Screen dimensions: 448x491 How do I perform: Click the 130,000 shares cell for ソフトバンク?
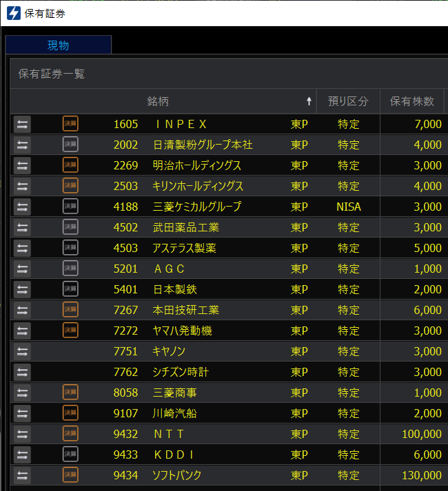[x=422, y=476]
